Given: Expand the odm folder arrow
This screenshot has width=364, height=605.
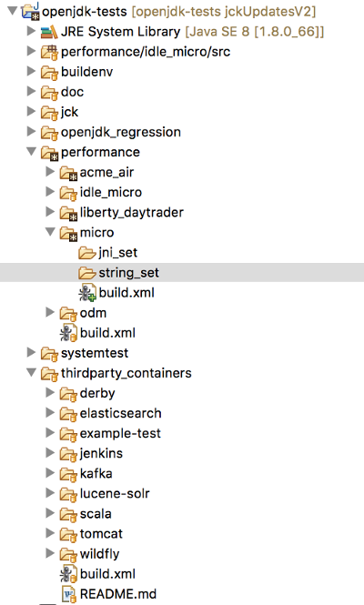Looking at the screenshot, I should (x=50, y=312).
